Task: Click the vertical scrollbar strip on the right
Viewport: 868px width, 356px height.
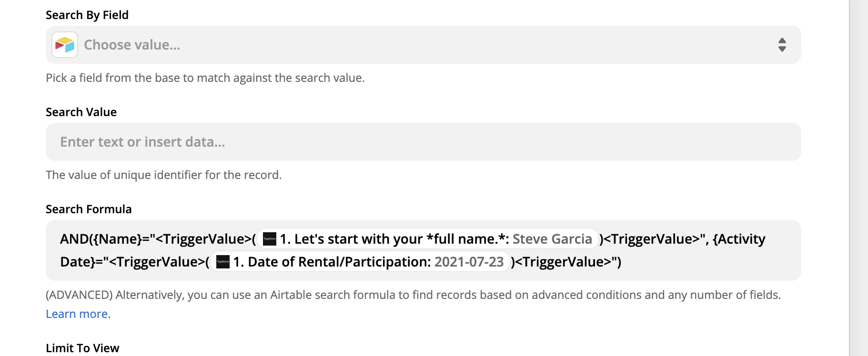Action: (x=859, y=178)
